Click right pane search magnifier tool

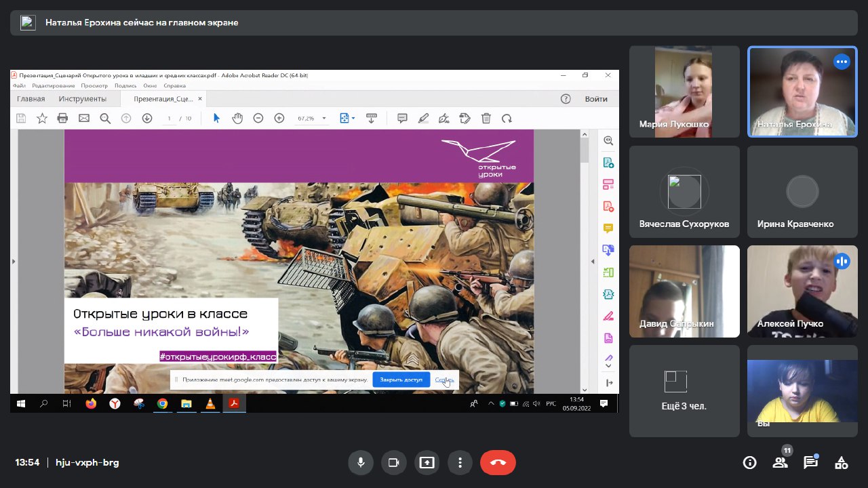[x=608, y=141]
